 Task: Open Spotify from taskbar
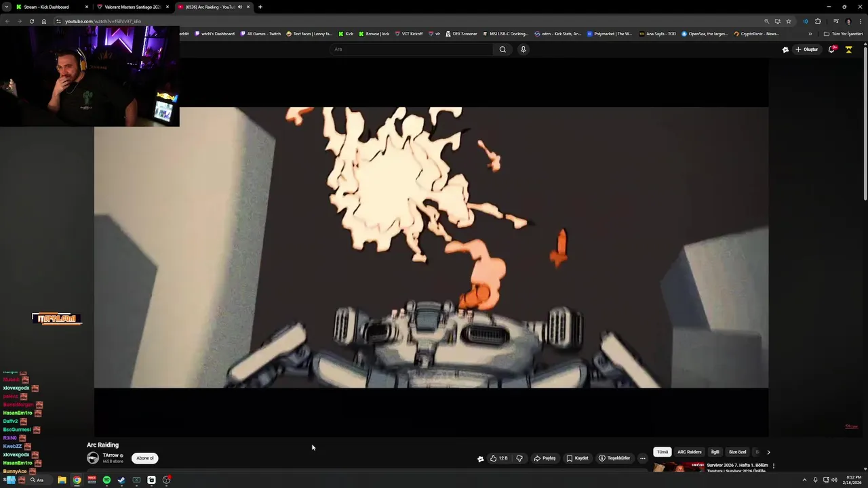tap(106, 480)
